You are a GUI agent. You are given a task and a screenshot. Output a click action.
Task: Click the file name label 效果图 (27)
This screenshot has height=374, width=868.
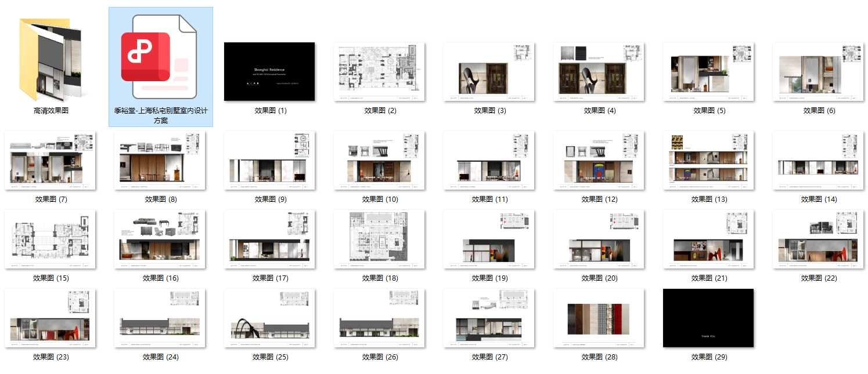click(489, 357)
